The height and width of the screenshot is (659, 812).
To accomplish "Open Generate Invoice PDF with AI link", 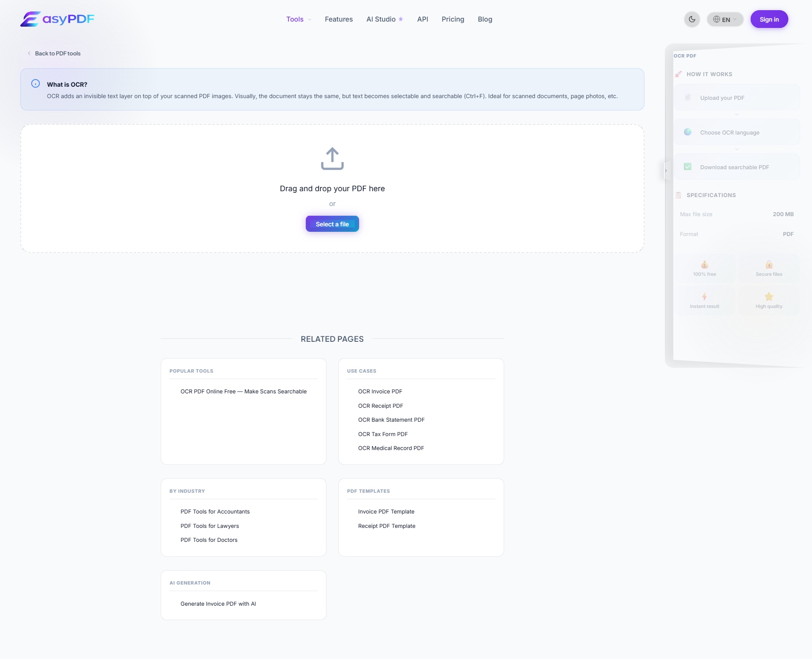I will point(218,604).
